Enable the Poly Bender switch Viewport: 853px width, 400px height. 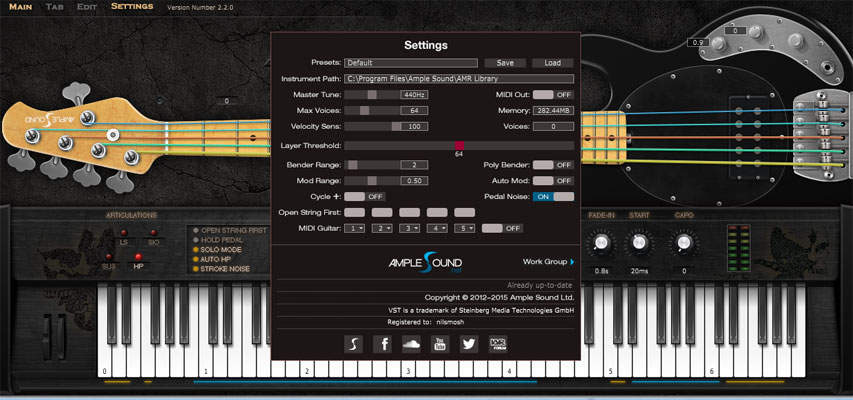(553, 165)
